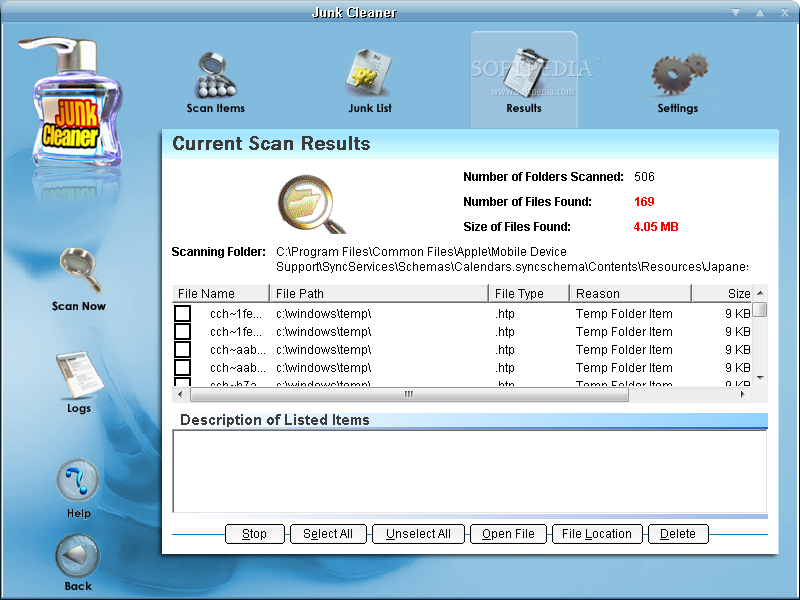Image resolution: width=800 pixels, height=600 pixels.
Task: Click the Open File button
Action: tap(508, 534)
